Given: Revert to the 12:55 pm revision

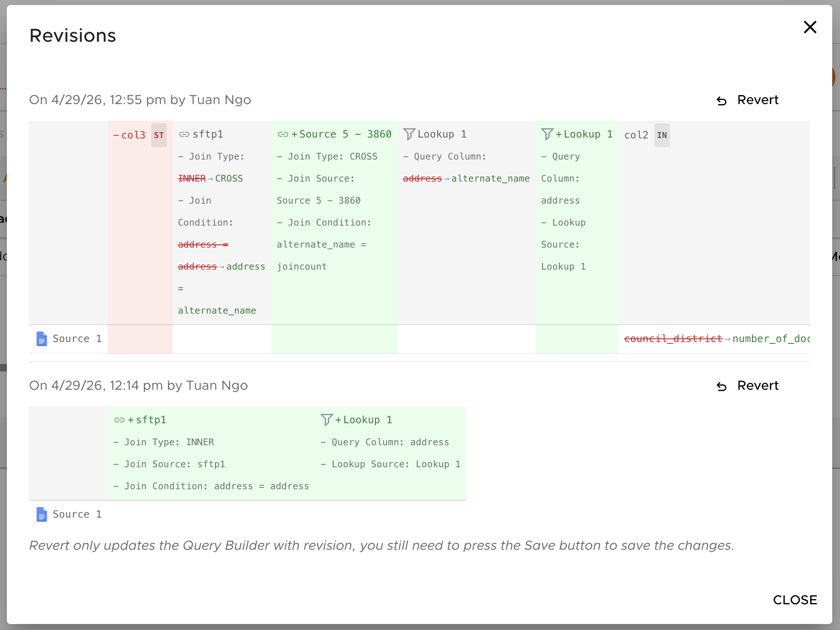Looking at the screenshot, I should pyautogui.click(x=748, y=100).
